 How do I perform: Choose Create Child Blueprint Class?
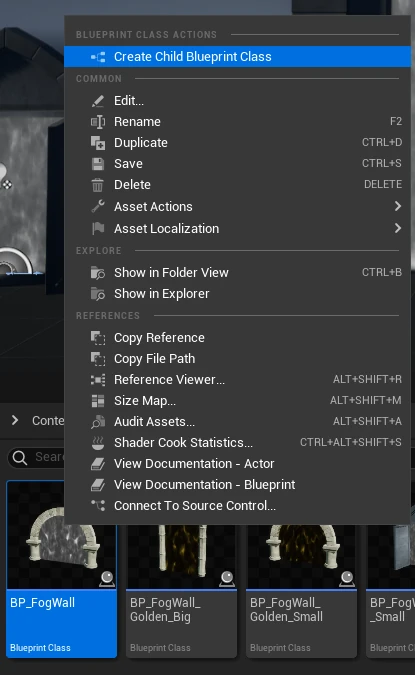(x=237, y=57)
